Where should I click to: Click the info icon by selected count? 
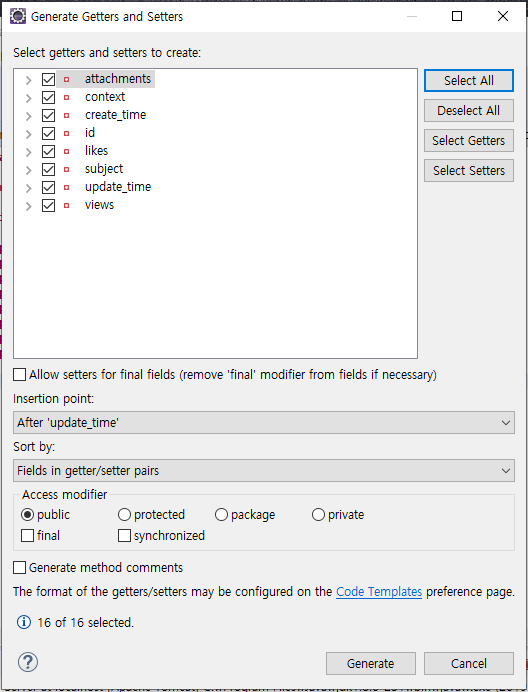click(23, 622)
